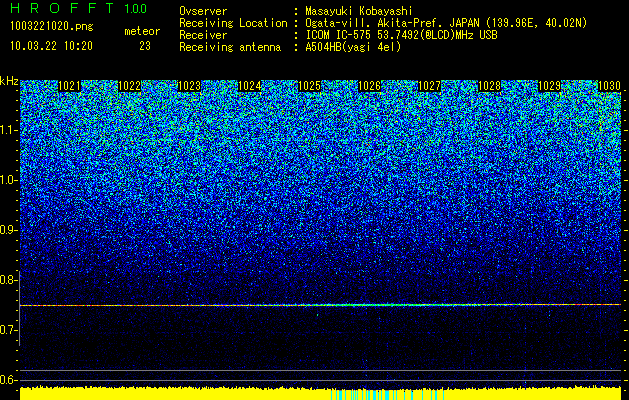This screenshot has width=629, height=400.
Task: Click the 1.1 kHz axis label
Action: (x=7, y=130)
